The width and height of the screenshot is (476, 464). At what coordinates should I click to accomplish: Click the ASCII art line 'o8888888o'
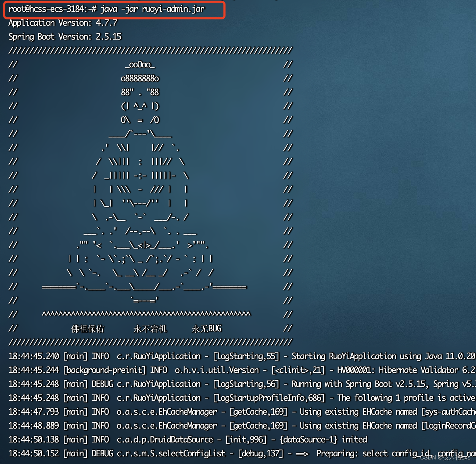click(x=140, y=78)
